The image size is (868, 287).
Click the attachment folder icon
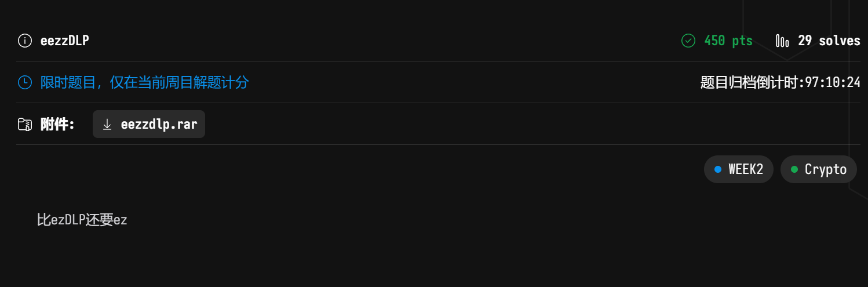pyautogui.click(x=25, y=124)
